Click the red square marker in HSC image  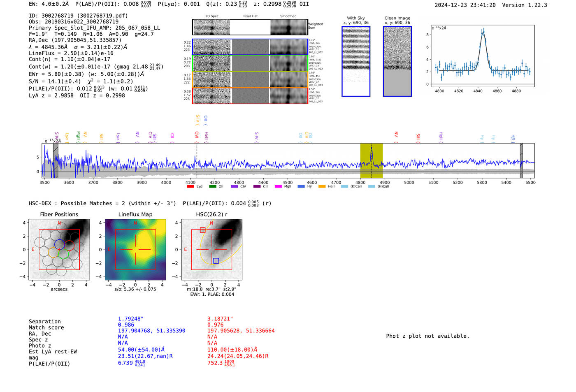[x=202, y=230]
